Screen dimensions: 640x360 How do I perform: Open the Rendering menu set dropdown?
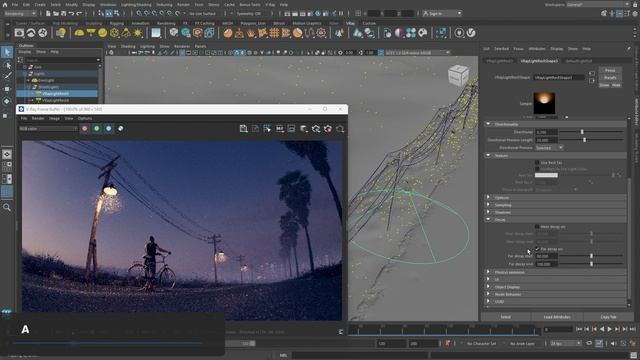click(20, 13)
